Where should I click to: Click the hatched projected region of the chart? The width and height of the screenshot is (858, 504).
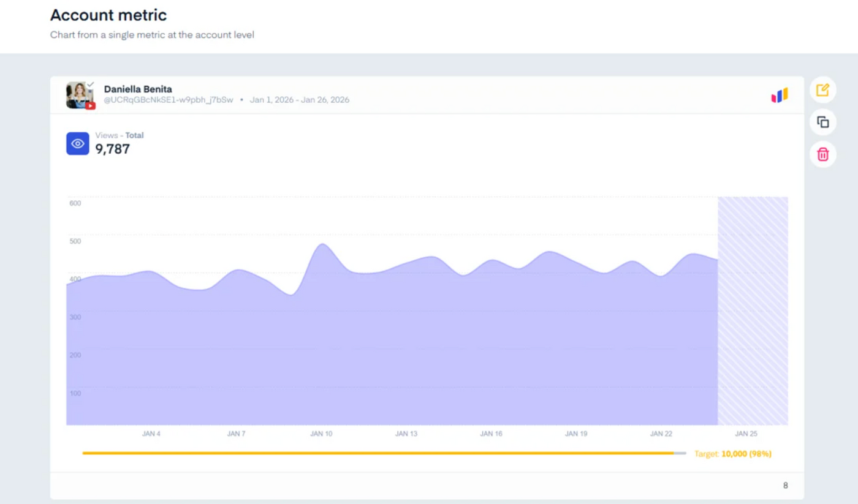[753, 310]
